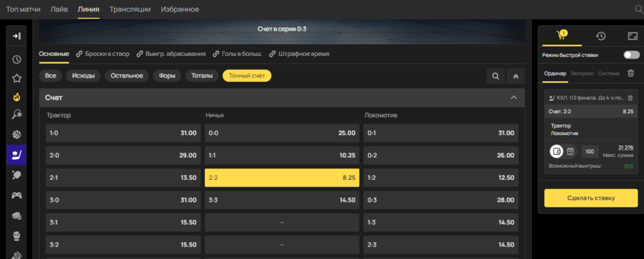Toggle Режим быстрой ставки switch
The image size is (644, 259).
(x=631, y=55)
